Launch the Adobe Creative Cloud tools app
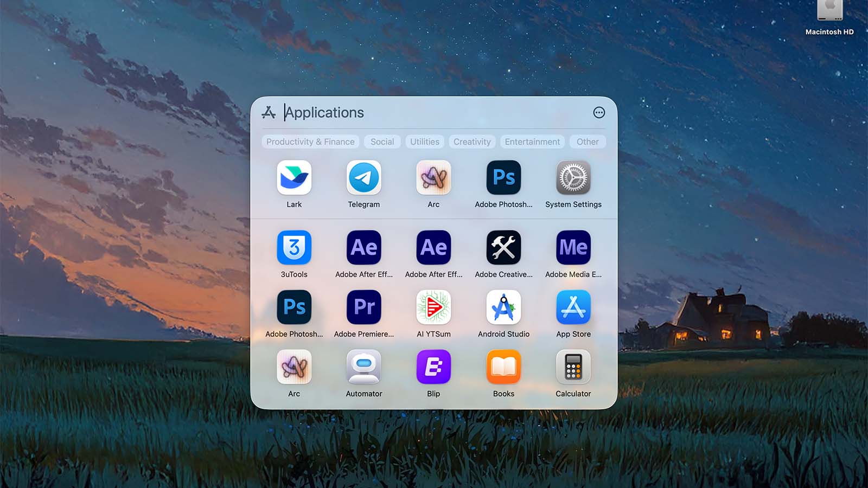This screenshot has width=868, height=488. [x=503, y=247]
